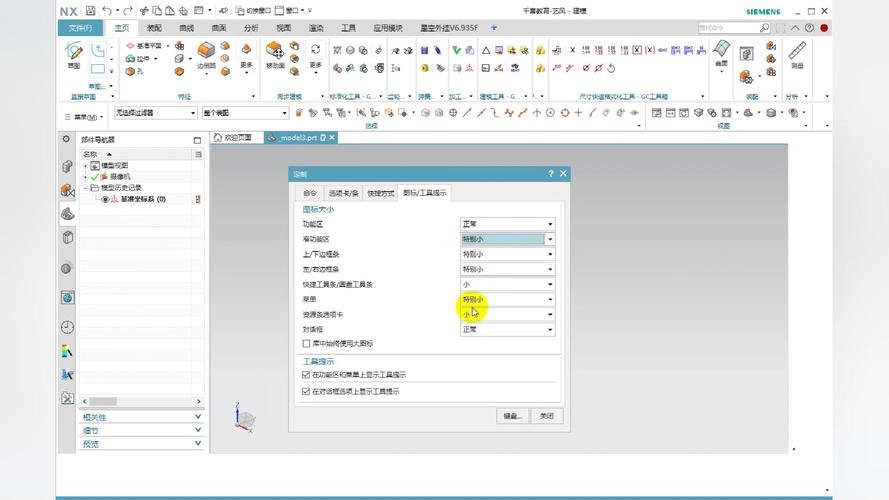Uncheck 在对话框选项上显示工具提示 checkbox

coord(306,392)
